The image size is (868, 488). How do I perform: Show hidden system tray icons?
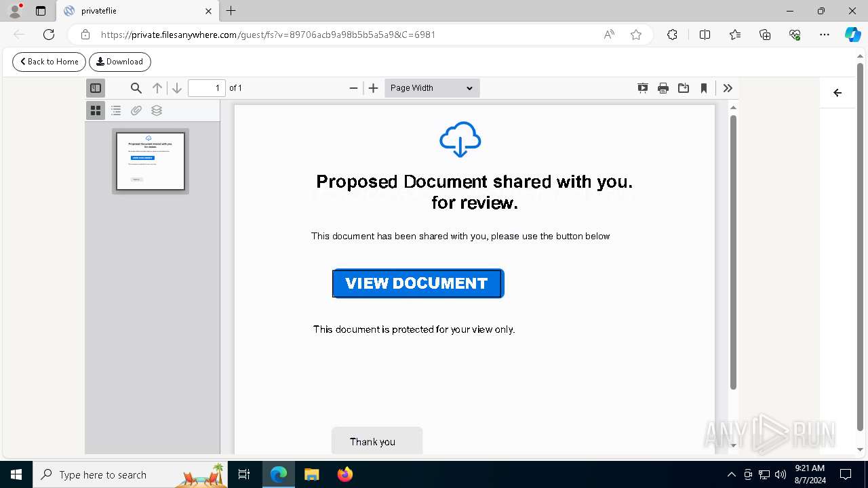[731, 474]
